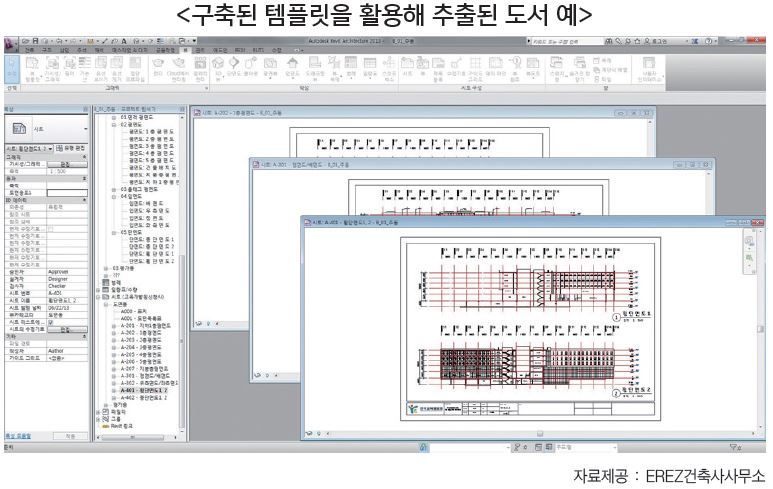The height and width of the screenshot is (489, 773).
Task: Activate the A-201 sheet window title bar
Action: (400, 164)
